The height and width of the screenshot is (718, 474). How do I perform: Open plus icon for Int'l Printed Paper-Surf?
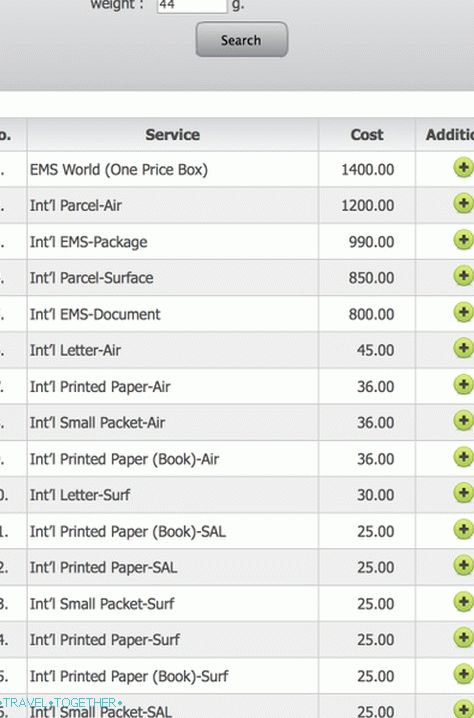point(463,638)
